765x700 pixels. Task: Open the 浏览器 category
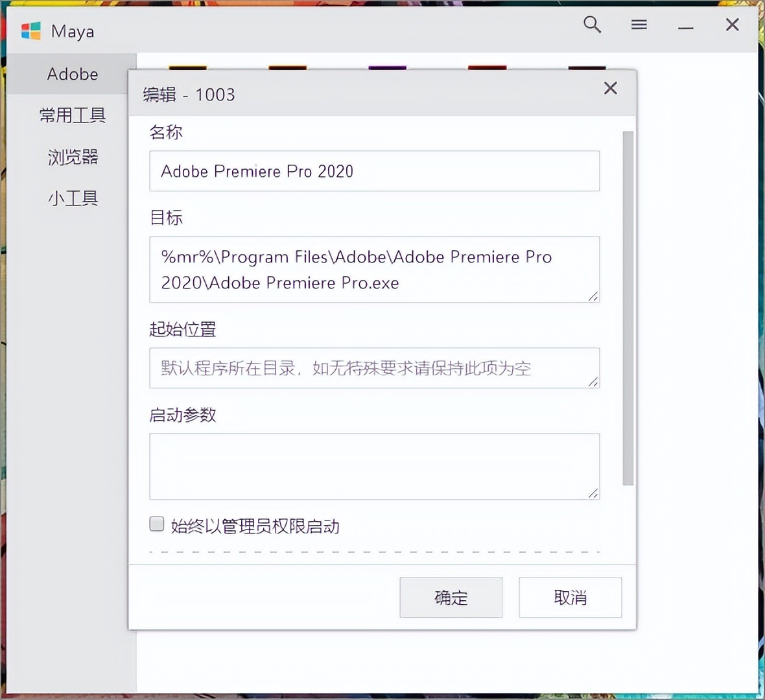73,157
